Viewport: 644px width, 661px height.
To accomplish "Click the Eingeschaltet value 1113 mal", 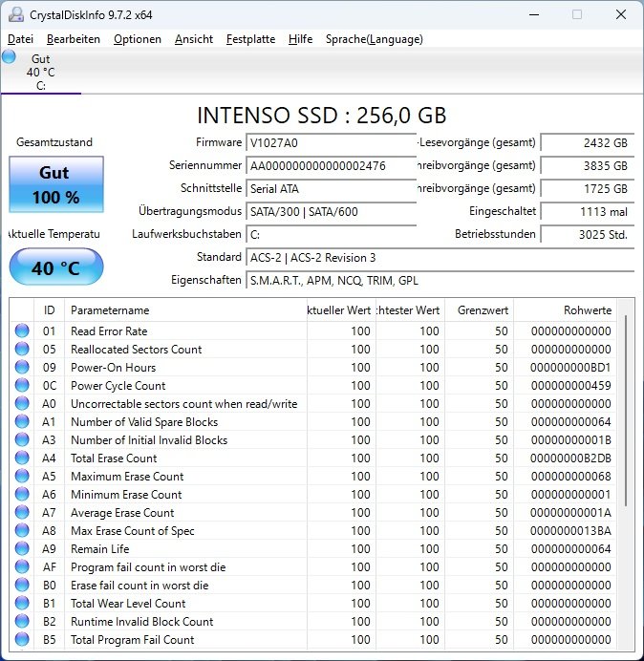I will coord(587,211).
